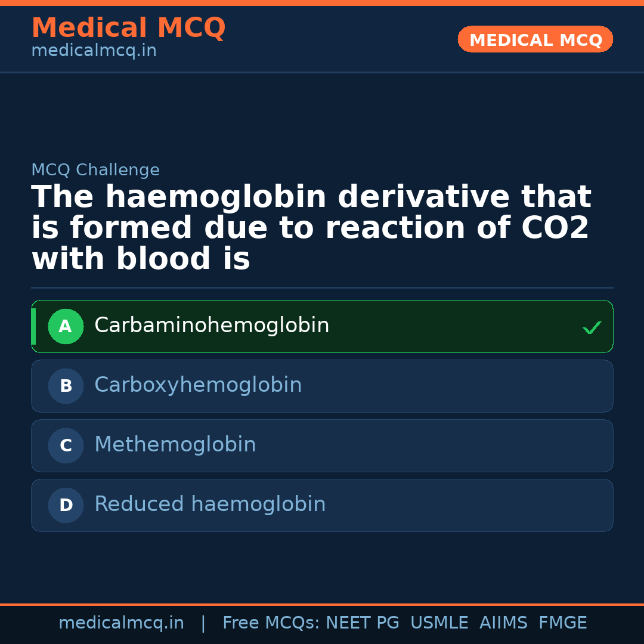The height and width of the screenshot is (644, 644).
Task: Click the D option letter circle
Action: (66, 505)
